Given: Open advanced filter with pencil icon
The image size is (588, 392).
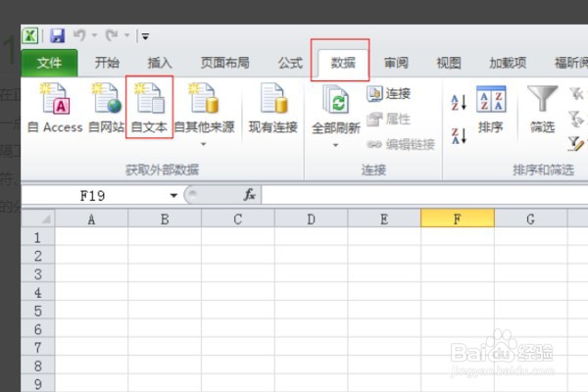Looking at the screenshot, I should click(x=576, y=144).
